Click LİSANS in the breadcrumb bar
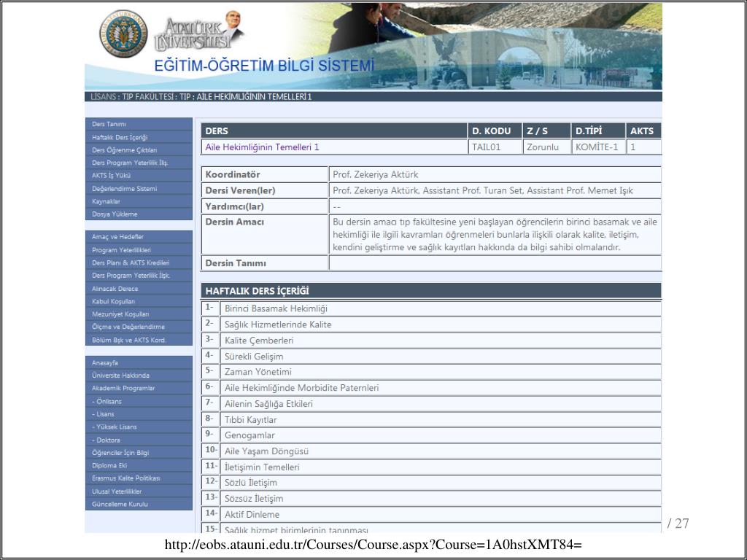This screenshot has height=560, width=747. tap(102, 97)
